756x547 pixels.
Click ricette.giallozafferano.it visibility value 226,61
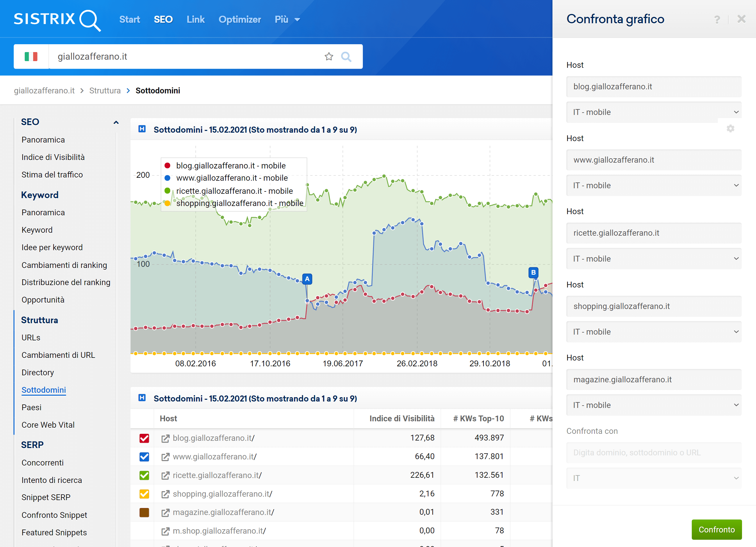422,475
